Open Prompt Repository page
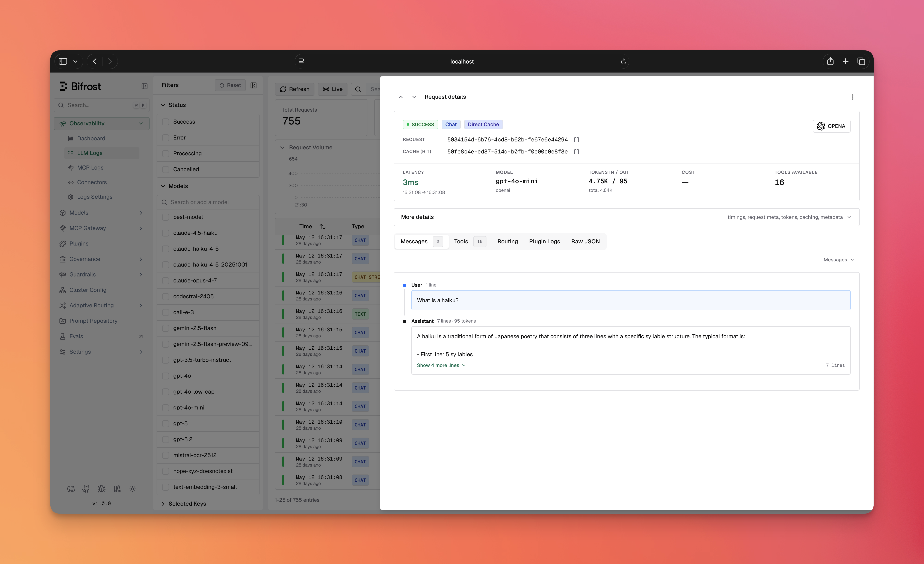Viewport: 924px width, 564px height. point(101,321)
